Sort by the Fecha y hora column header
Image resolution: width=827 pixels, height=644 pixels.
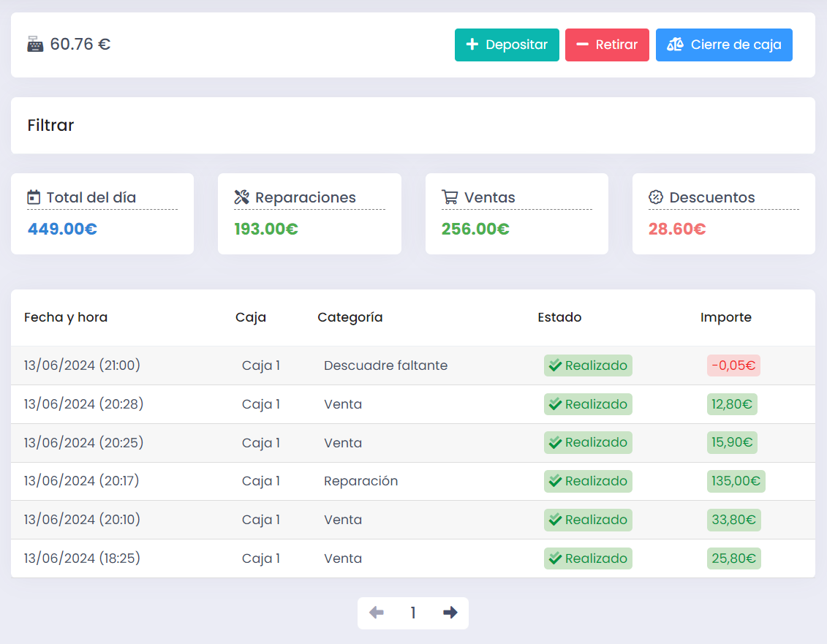66,317
